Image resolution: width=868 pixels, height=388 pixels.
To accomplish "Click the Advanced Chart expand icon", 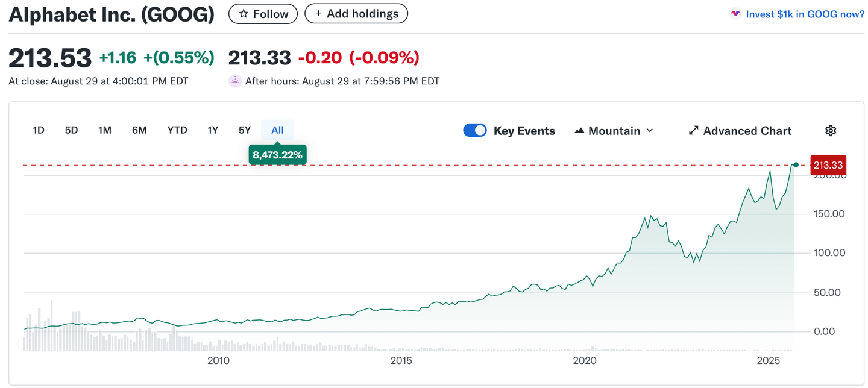I will pyautogui.click(x=694, y=130).
